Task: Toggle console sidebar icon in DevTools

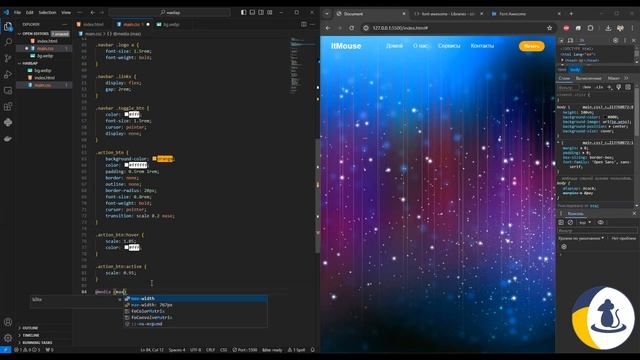Action: pyautogui.click(x=561, y=222)
